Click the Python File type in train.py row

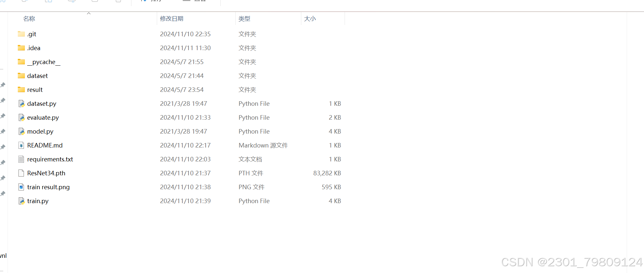254,201
